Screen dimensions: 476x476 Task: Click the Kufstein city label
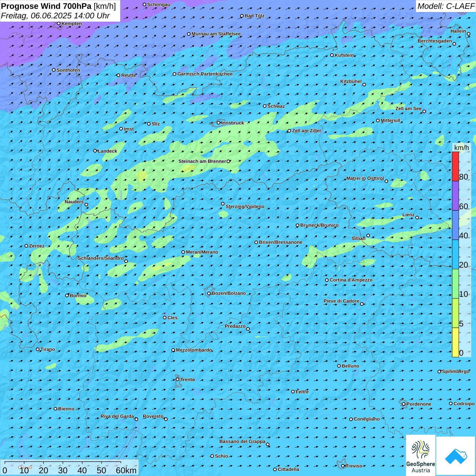344,55
